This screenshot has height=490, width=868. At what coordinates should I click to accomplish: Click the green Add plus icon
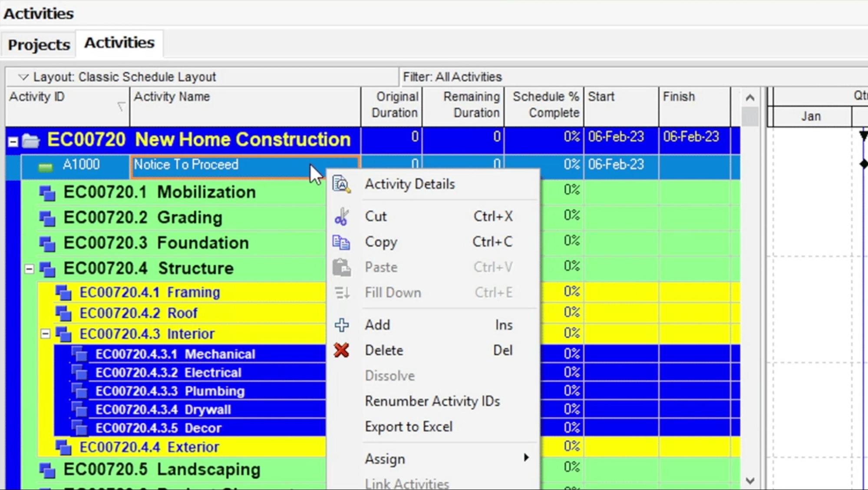coord(341,324)
